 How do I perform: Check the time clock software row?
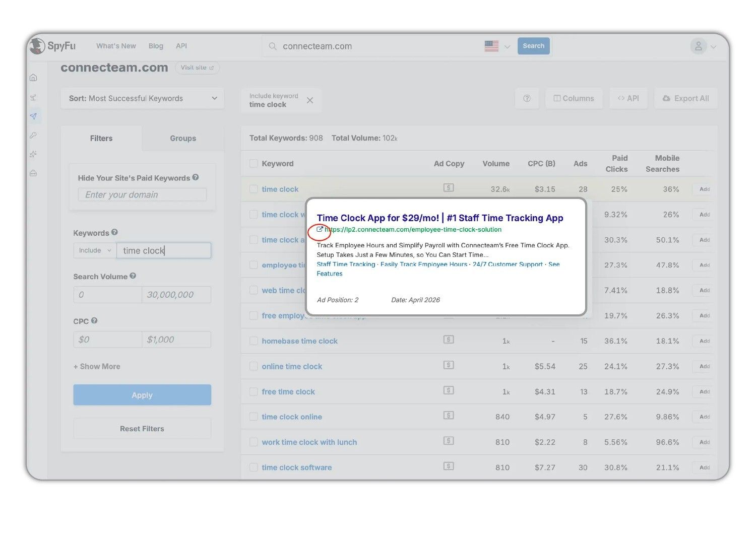[x=254, y=468]
